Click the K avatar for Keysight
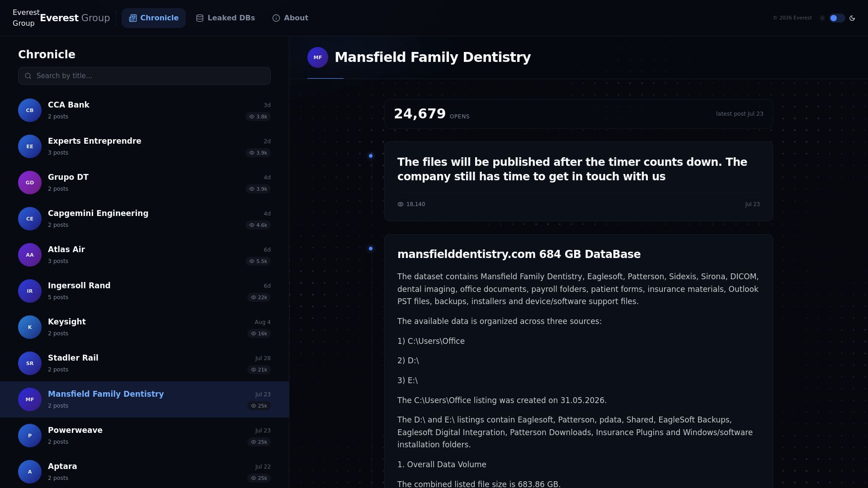The height and width of the screenshot is (488, 868). (30, 327)
